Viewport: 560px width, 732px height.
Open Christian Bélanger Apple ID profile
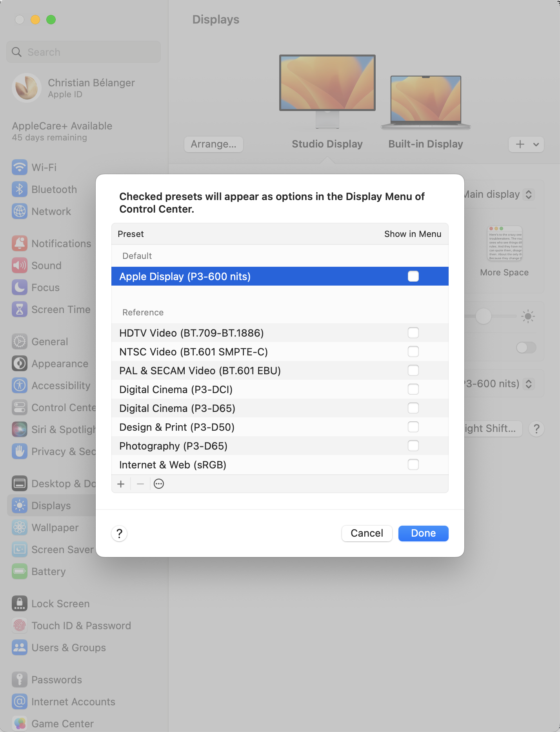[x=74, y=88]
